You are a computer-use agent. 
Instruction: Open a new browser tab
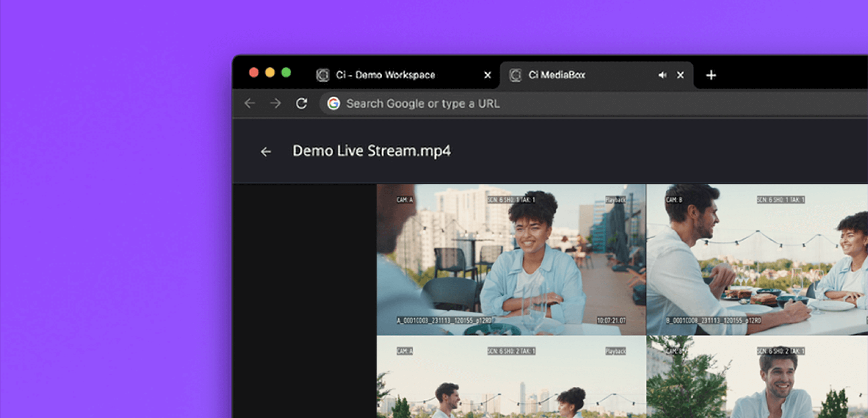click(711, 75)
